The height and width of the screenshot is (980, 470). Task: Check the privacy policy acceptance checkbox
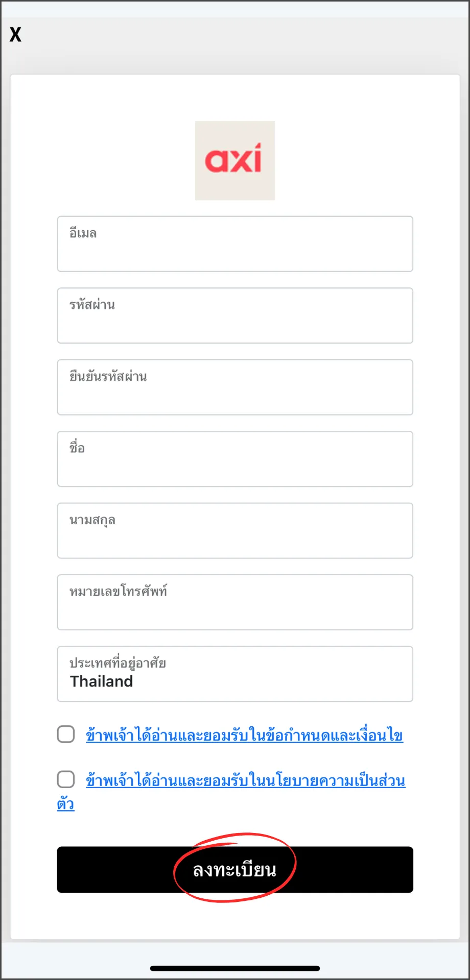[66, 780]
